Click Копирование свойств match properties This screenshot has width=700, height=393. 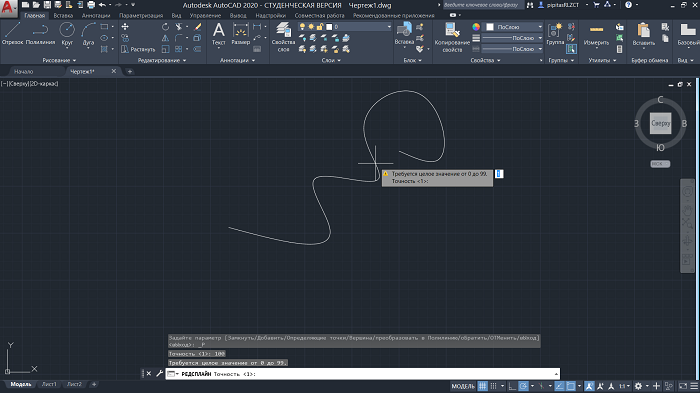[452, 37]
